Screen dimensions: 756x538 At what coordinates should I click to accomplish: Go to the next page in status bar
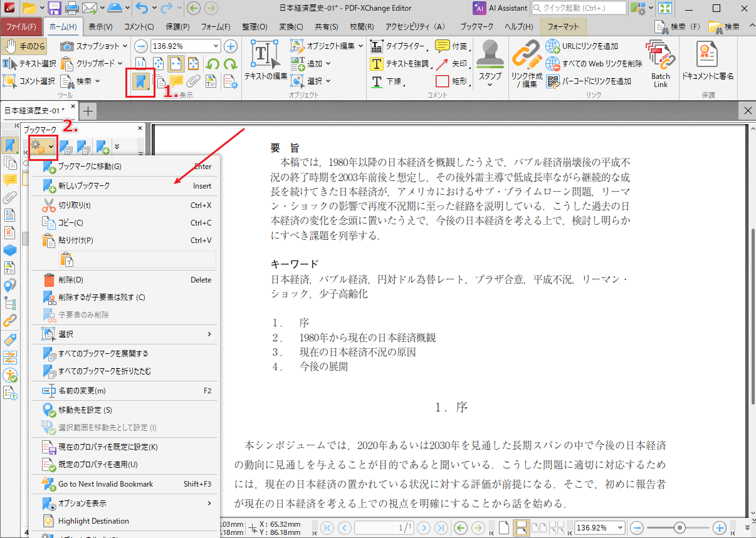tap(424, 528)
